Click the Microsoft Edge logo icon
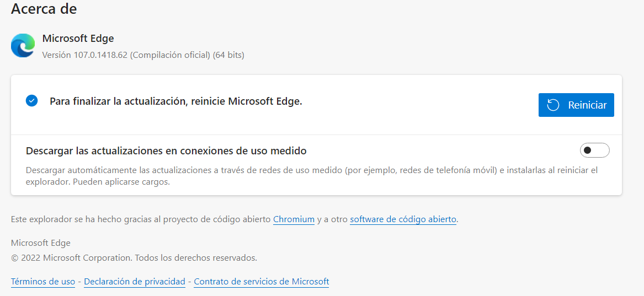Image resolution: width=644 pixels, height=296 pixels. pos(23,46)
